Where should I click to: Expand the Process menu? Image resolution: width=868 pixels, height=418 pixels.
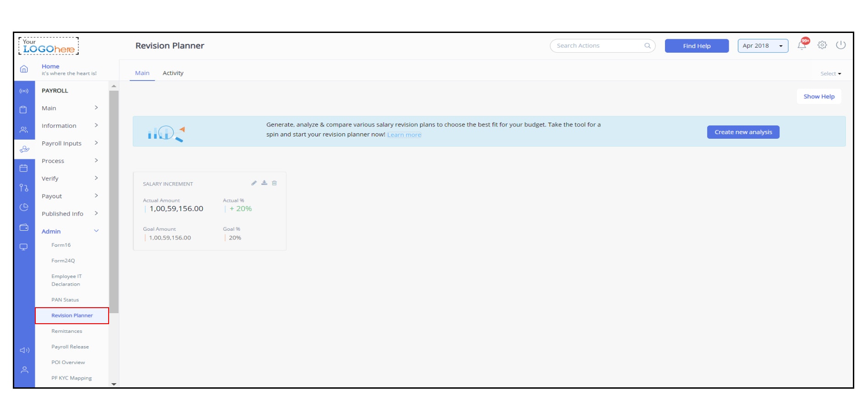(70, 161)
